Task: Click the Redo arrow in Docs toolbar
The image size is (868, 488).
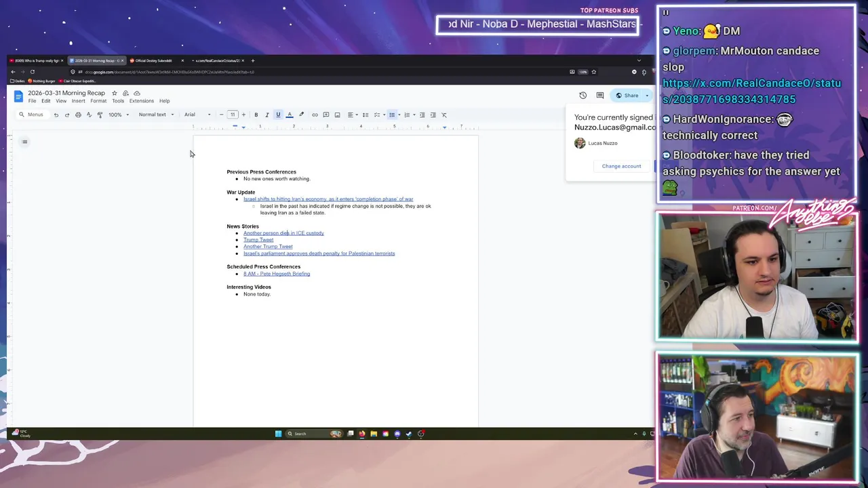Action: point(67,115)
